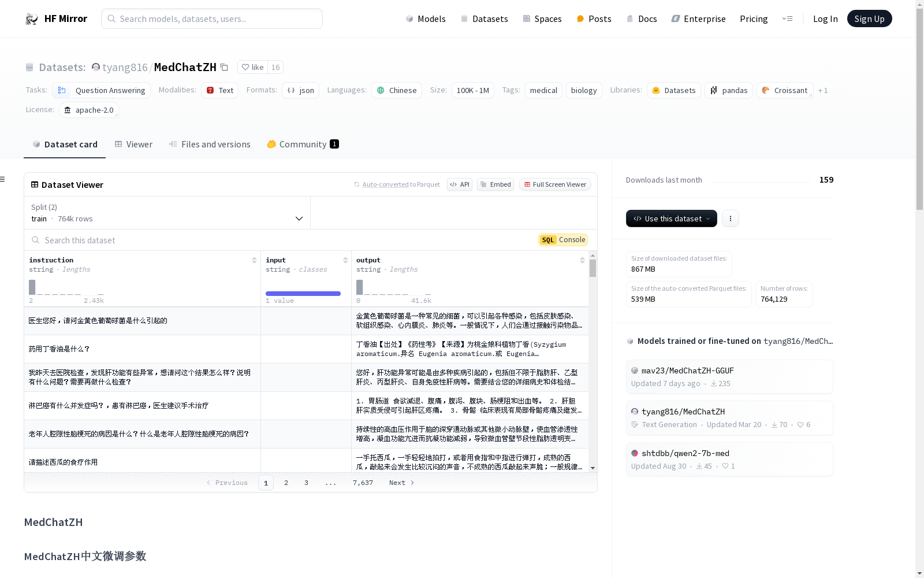Click Next page in pagination

pos(402,483)
